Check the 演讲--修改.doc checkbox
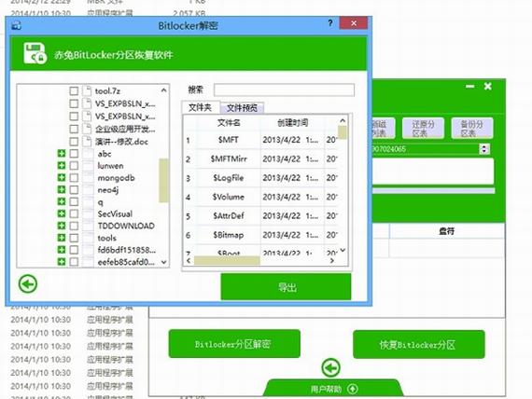The width and height of the screenshot is (532, 399). click(x=74, y=142)
